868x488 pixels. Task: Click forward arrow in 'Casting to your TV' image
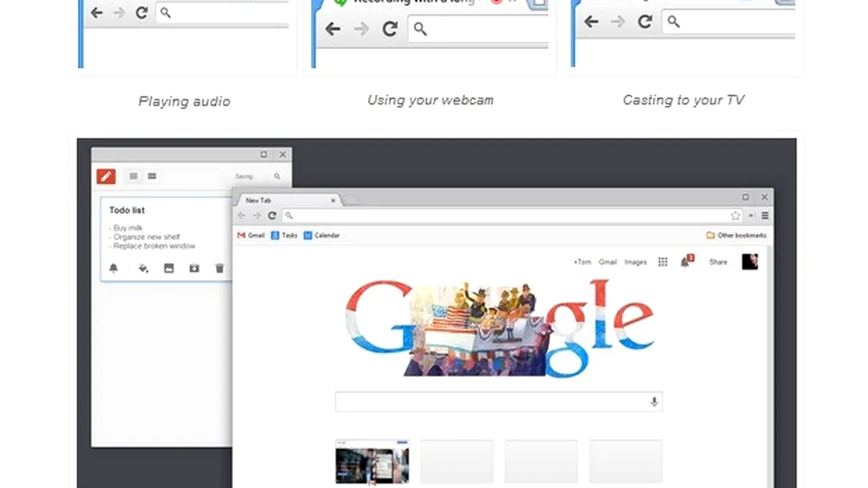(618, 22)
